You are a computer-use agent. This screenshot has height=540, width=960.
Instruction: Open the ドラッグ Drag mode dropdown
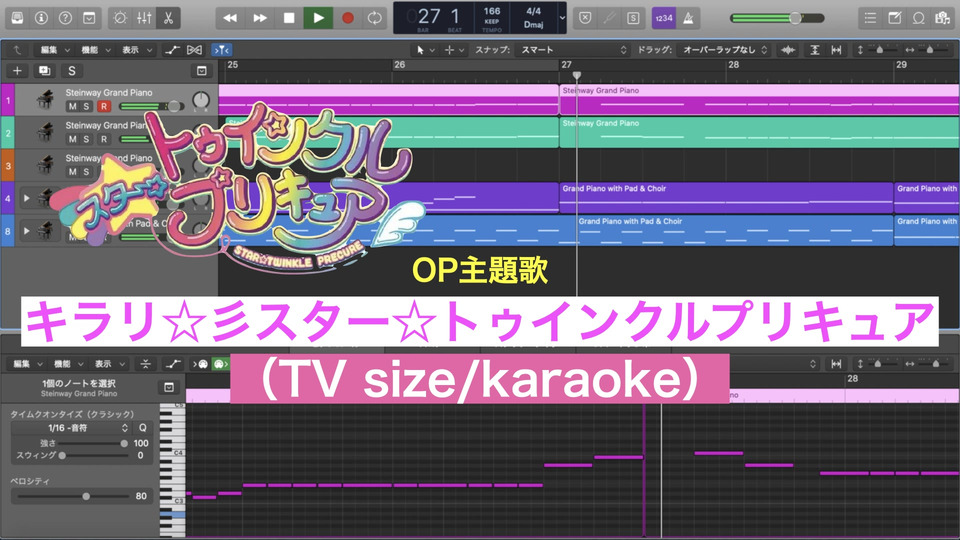click(725, 50)
